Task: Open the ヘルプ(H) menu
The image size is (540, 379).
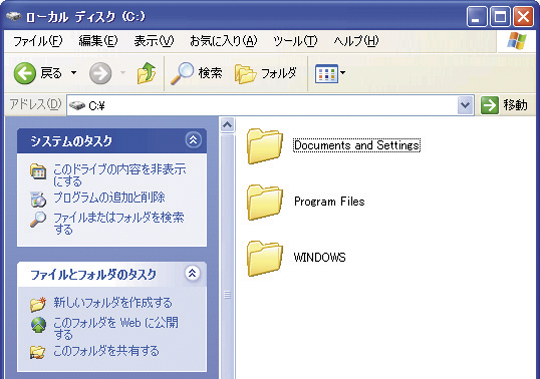Action: click(356, 41)
